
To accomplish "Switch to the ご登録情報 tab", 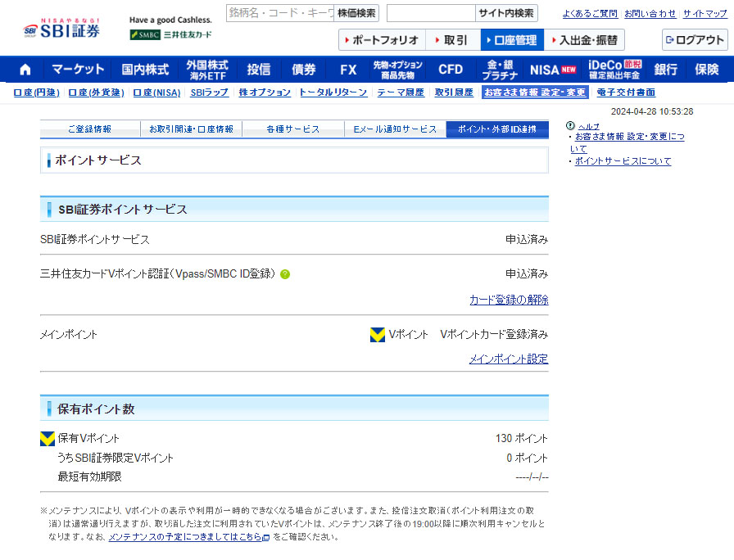I will click(89, 129).
